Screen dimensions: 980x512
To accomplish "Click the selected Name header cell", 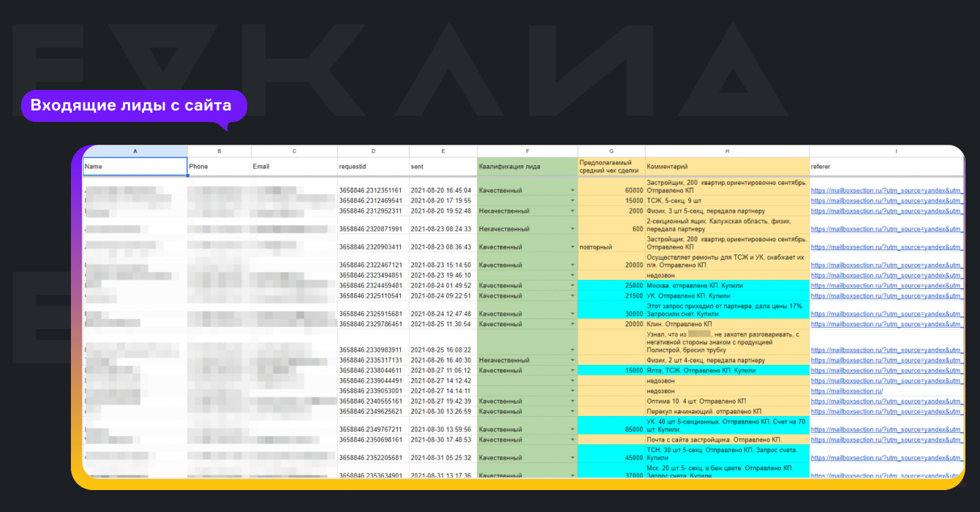I will [135, 167].
